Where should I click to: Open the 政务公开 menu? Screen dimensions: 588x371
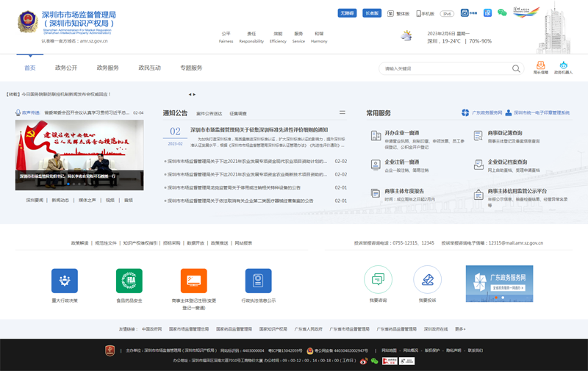click(x=66, y=68)
